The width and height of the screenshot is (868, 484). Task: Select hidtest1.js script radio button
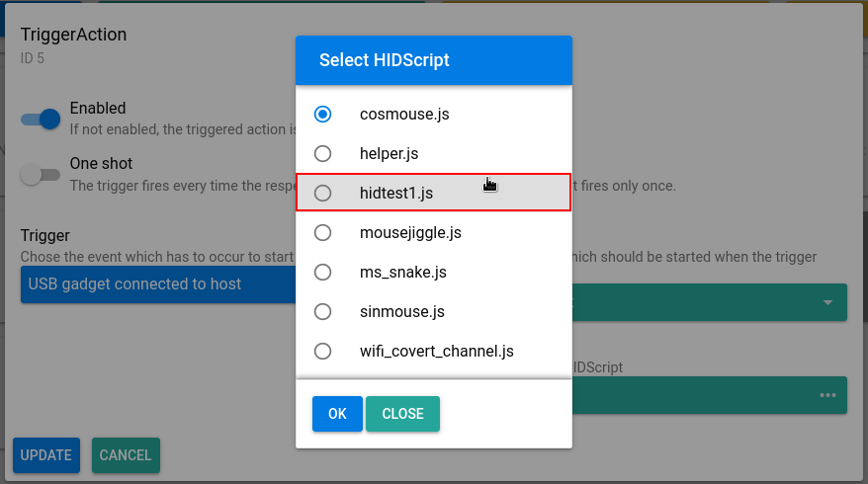point(322,194)
